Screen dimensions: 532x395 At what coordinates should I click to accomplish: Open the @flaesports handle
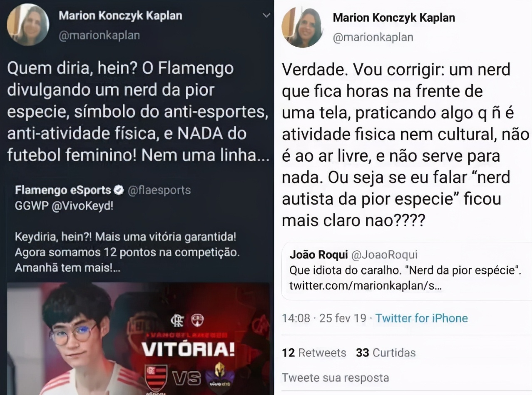[x=158, y=190]
